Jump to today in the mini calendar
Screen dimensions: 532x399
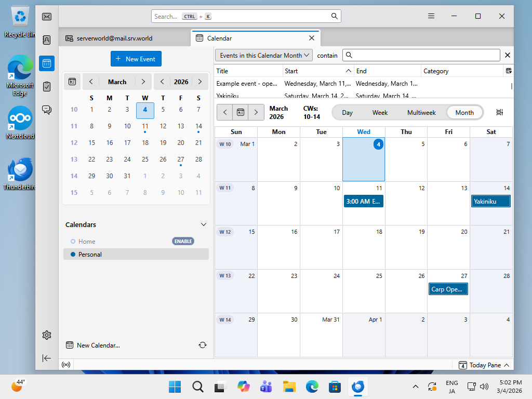click(x=72, y=82)
